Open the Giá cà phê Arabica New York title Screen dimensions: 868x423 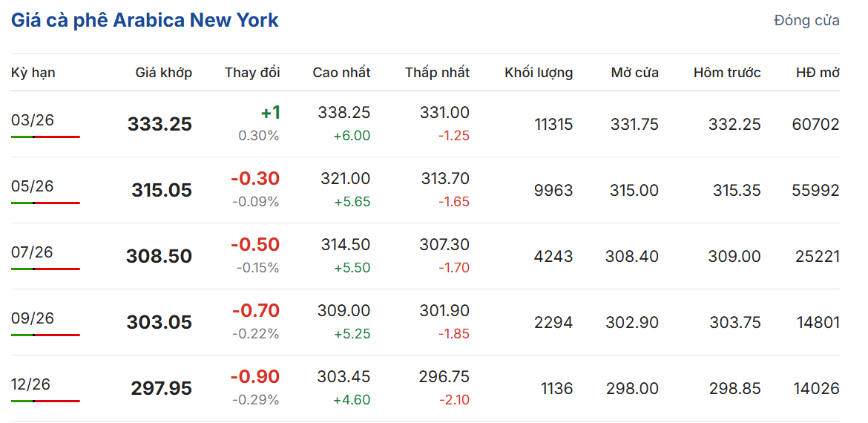pos(145,20)
